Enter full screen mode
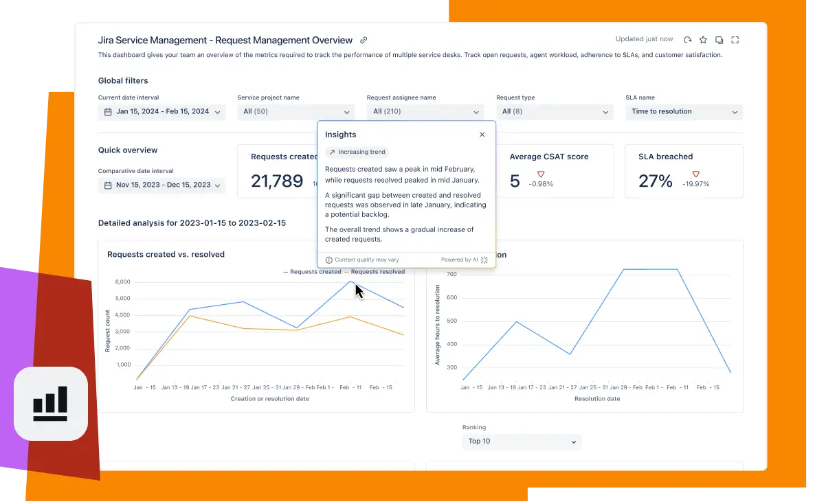This screenshot has height=504, width=826. click(x=735, y=40)
